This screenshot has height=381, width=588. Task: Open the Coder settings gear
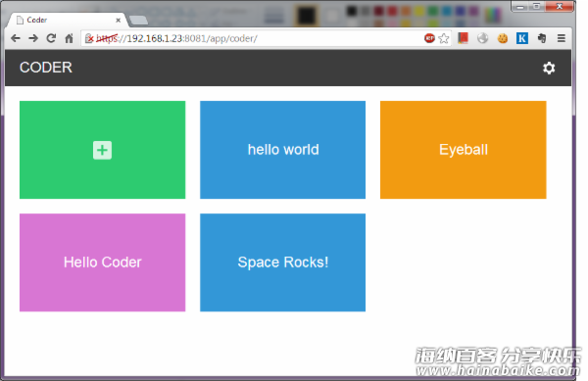point(549,69)
